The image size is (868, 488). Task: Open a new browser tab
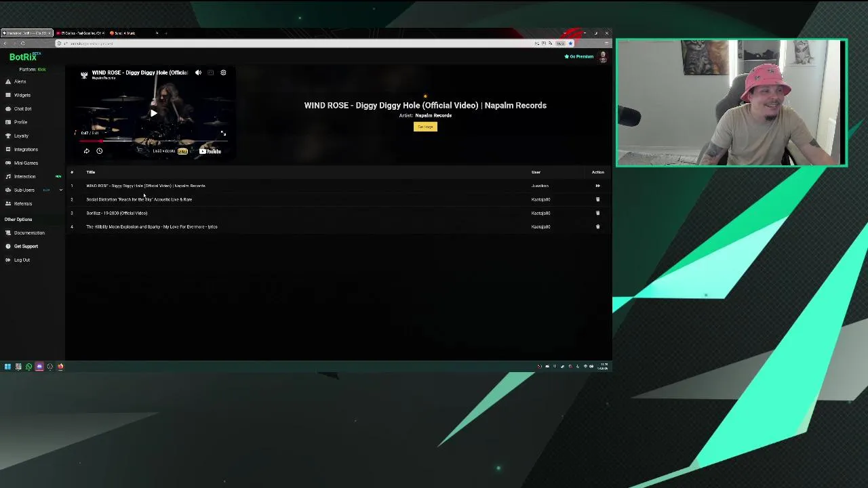coord(166,33)
